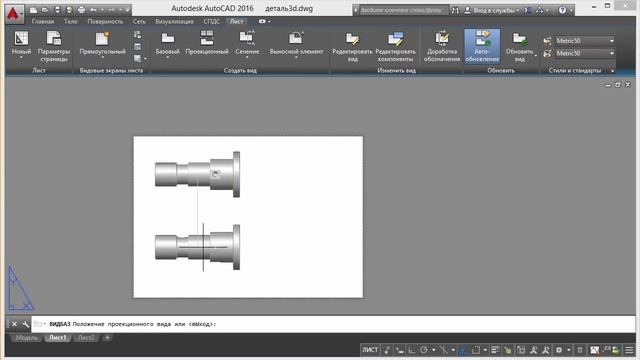Expand the Стили и стандарты panel arrow
The height and width of the screenshot is (360, 640).
point(613,71)
